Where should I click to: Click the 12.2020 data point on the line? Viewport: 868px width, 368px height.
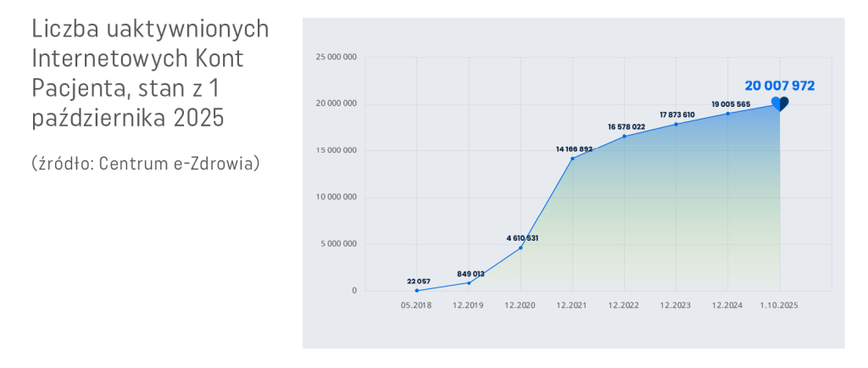click(x=520, y=247)
